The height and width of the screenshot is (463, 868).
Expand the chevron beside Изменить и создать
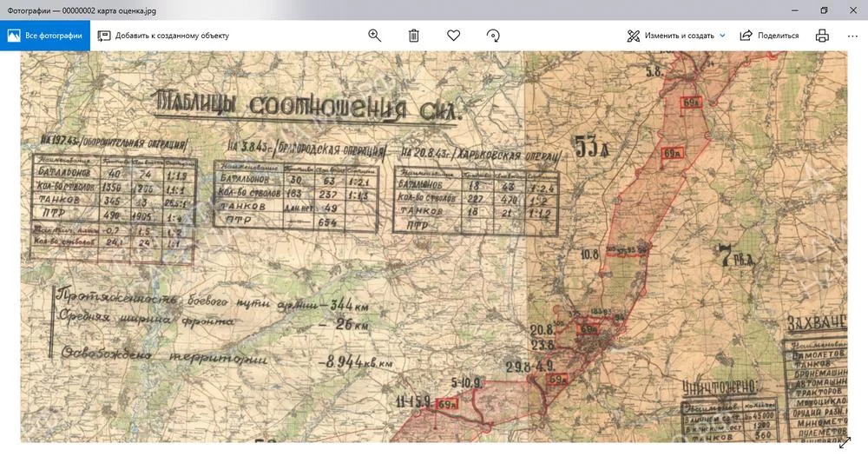[722, 36]
